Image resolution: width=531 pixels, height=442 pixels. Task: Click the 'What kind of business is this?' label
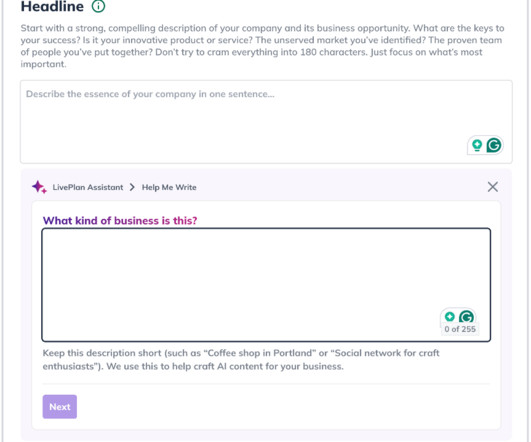[120, 221]
